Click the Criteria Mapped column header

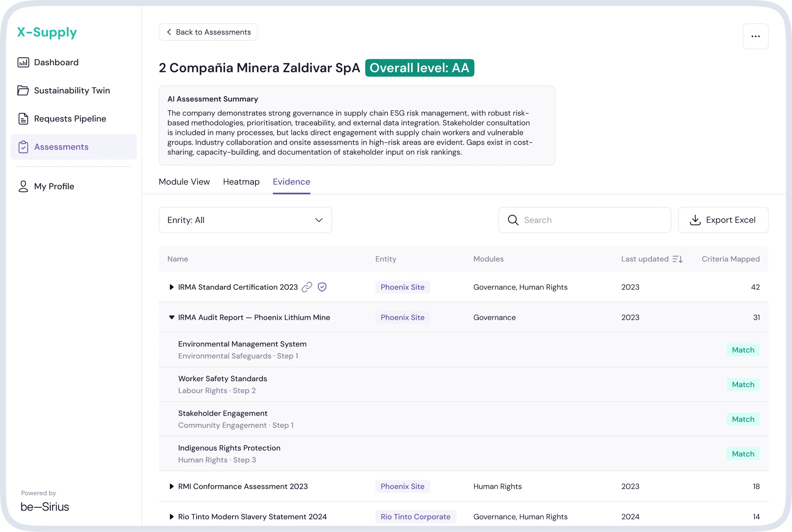tap(730, 259)
